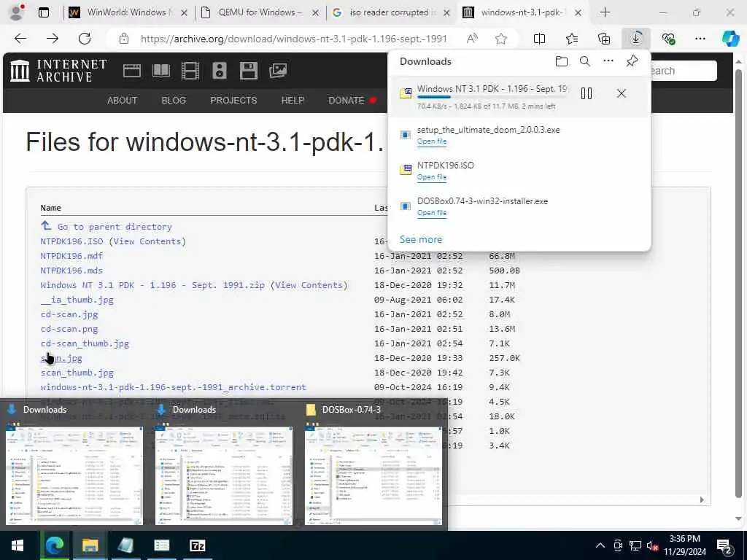Pin the Downloads panel

click(x=632, y=61)
